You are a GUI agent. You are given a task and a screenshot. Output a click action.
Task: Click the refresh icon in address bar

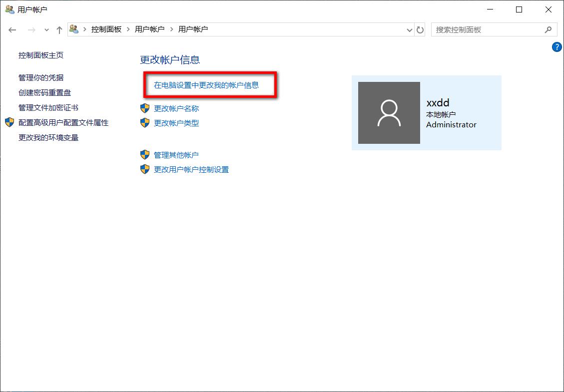tap(420, 29)
